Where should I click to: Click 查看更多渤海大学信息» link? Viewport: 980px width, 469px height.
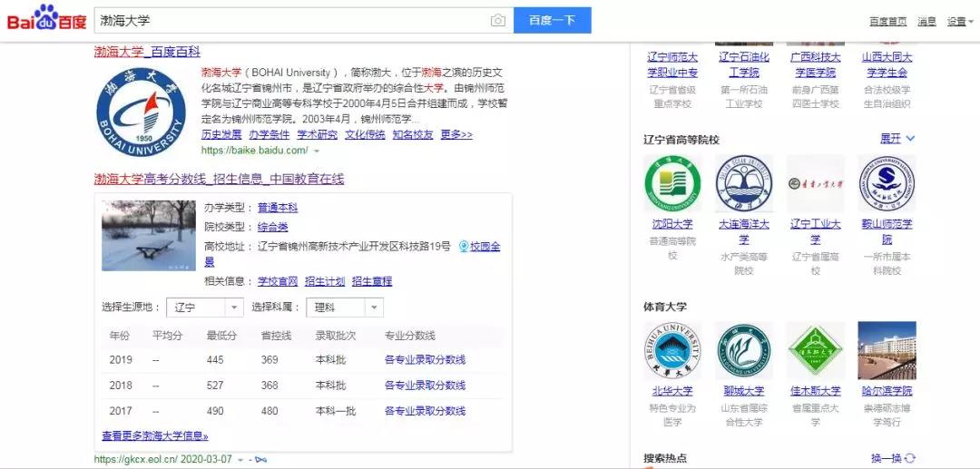pos(155,436)
